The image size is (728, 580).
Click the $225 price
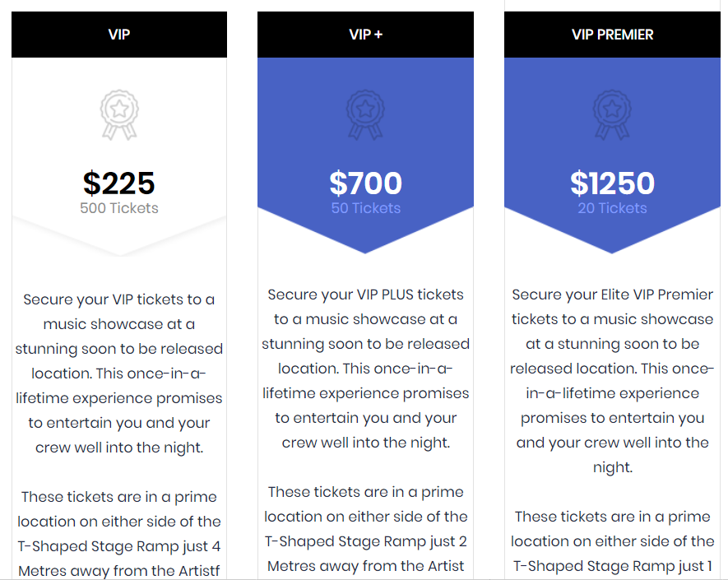[118, 183]
